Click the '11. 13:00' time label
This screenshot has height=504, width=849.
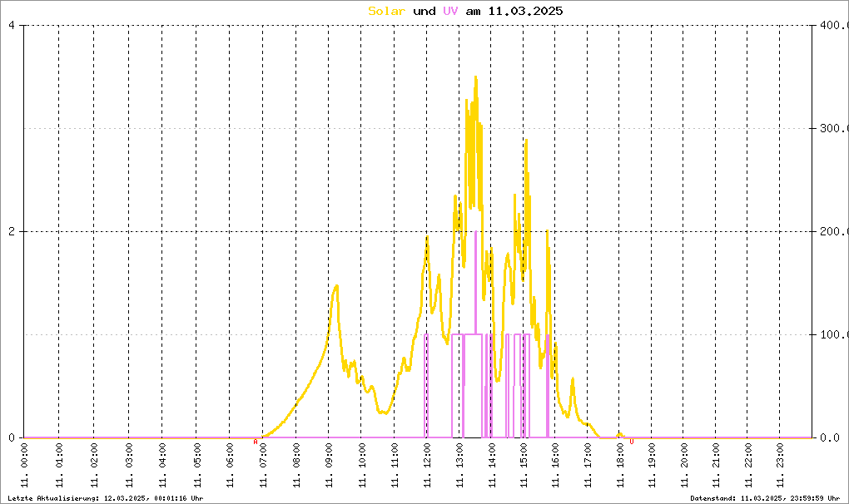(459, 465)
